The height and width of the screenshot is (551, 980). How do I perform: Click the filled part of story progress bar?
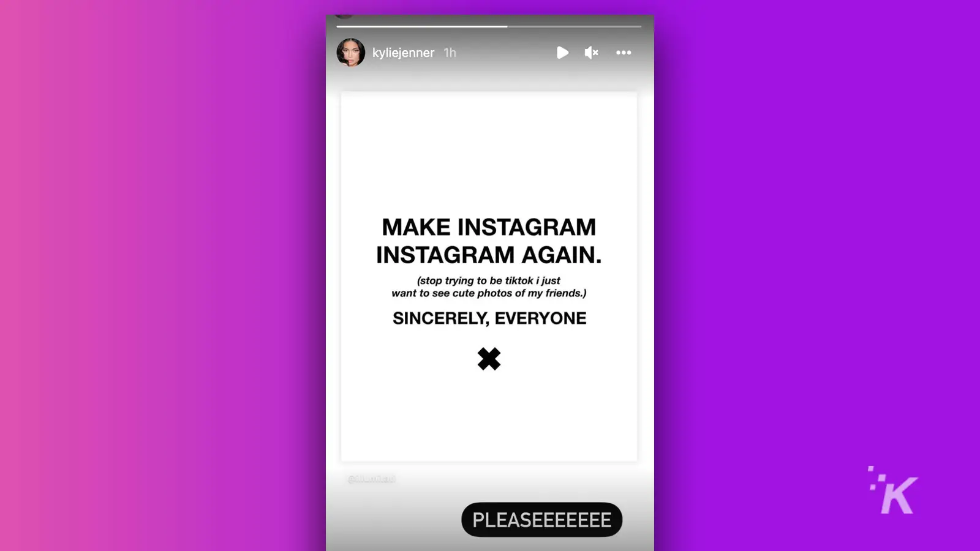tap(422, 26)
